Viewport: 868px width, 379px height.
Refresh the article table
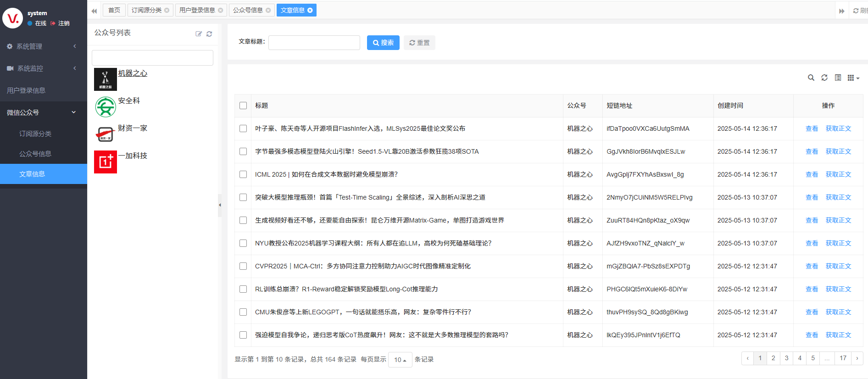[x=824, y=78]
